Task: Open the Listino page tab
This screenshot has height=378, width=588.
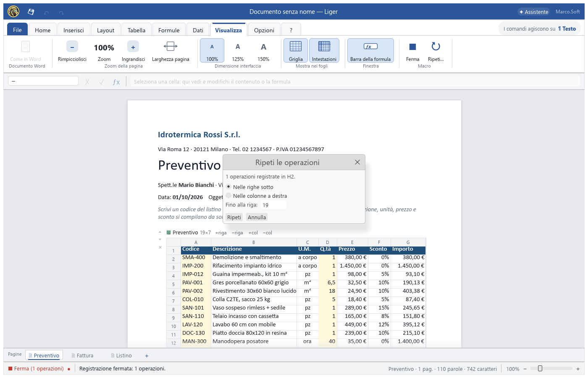Action: pos(121,355)
